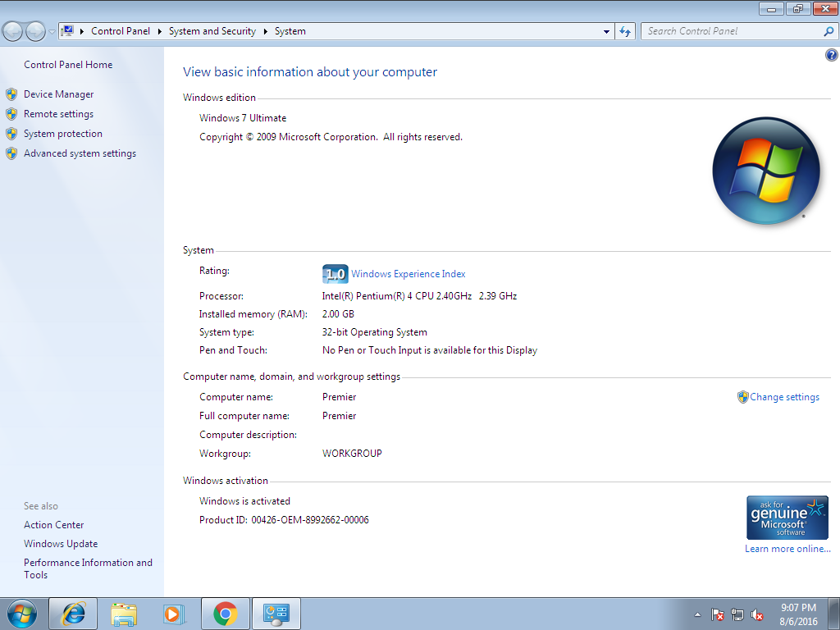Click the shield icon beside Device Manager
The height and width of the screenshot is (630, 840).
[x=11, y=95]
